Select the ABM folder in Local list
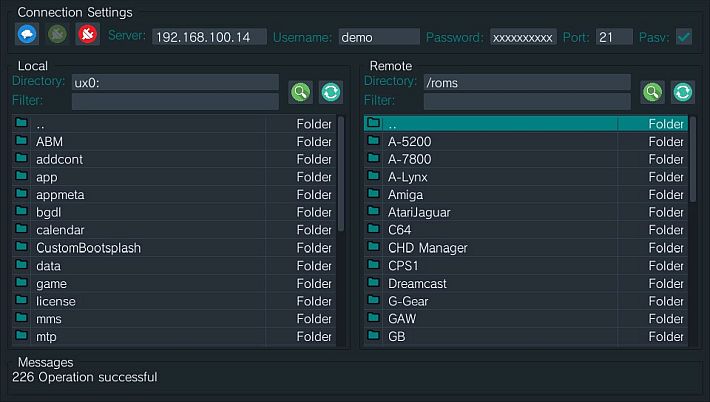 tap(174, 141)
